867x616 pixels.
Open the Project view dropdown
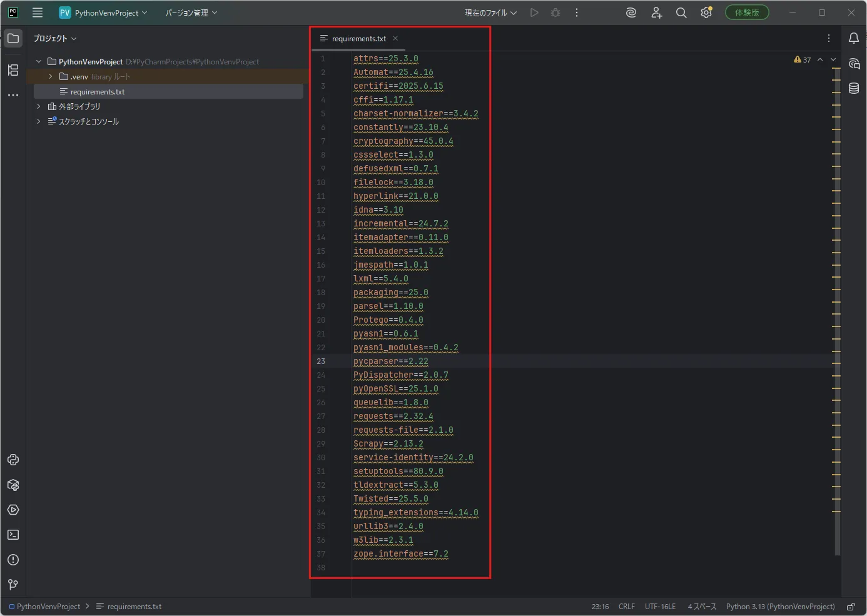[55, 38]
